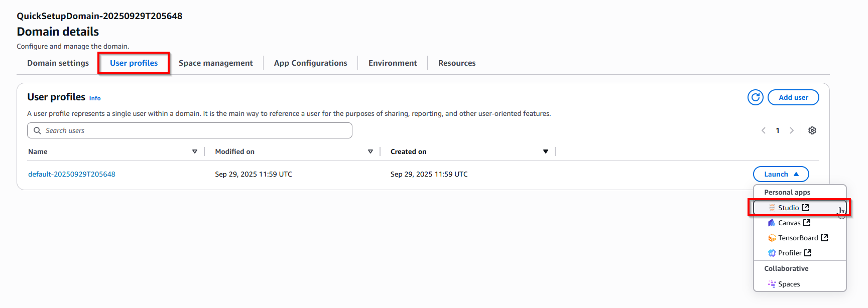Screen dimensions: 868x308
Task: Open the App Configurations tab
Action: tap(310, 63)
